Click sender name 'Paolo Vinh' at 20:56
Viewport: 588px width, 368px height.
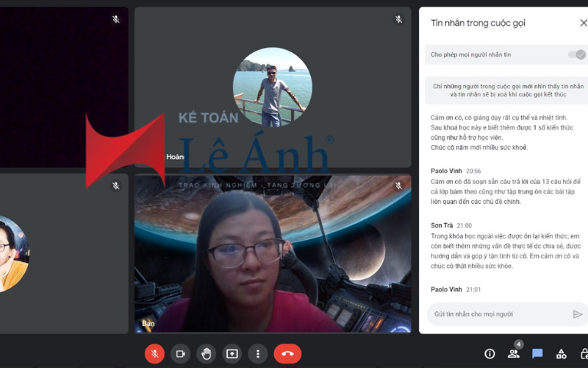(446, 171)
